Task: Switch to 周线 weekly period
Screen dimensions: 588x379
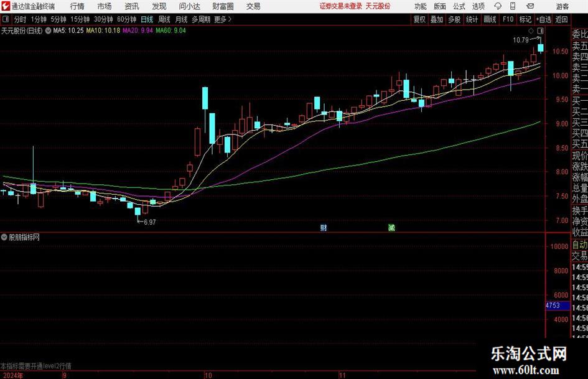Action: point(164,19)
